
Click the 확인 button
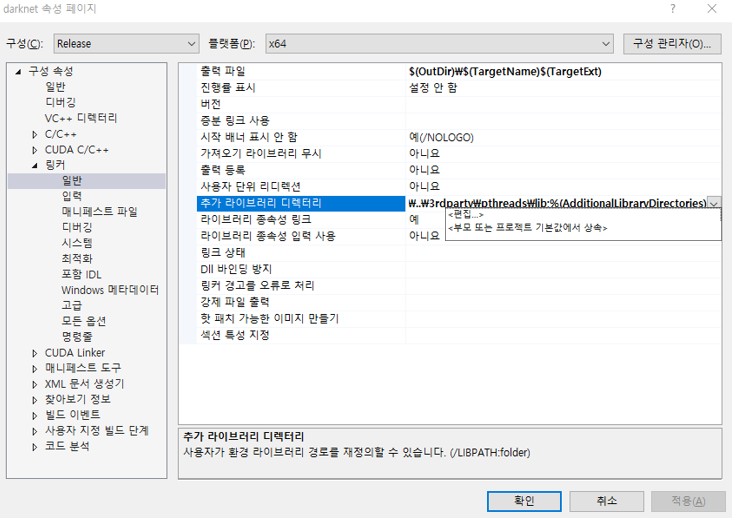[524, 501]
